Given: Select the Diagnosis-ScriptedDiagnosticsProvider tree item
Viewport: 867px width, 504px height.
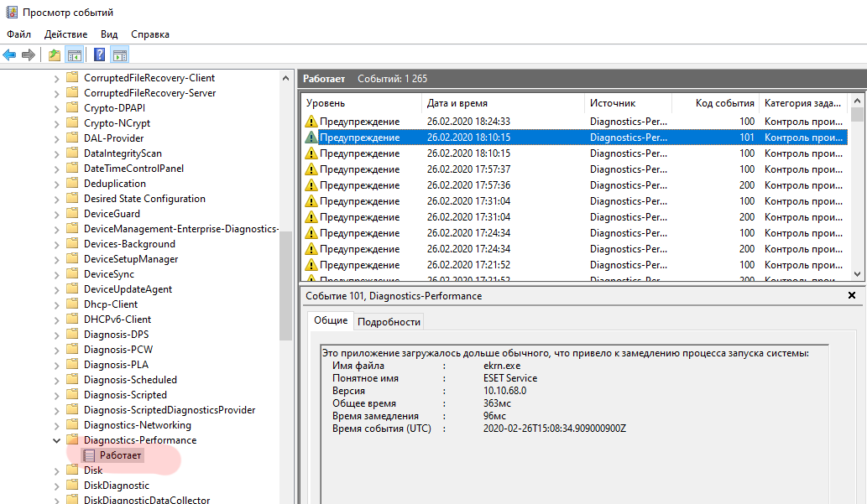Looking at the screenshot, I should pyautogui.click(x=170, y=409).
